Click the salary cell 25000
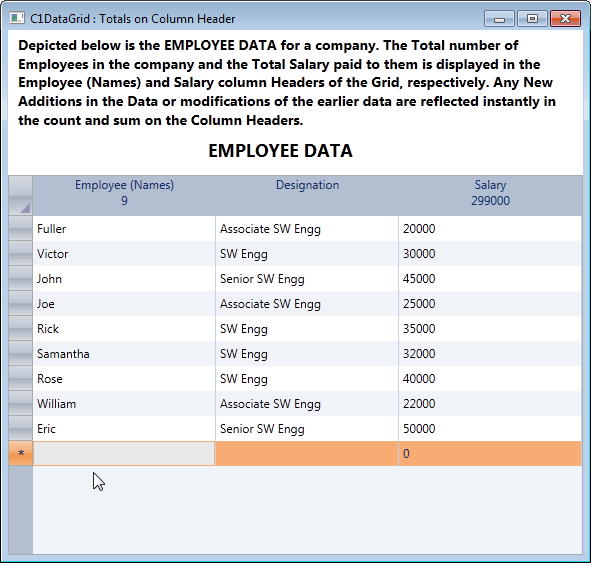The height and width of the screenshot is (563, 591). 490,303
